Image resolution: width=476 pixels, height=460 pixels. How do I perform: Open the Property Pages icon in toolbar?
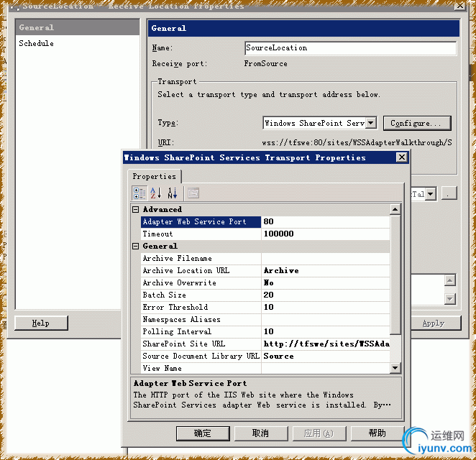pos(193,193)
